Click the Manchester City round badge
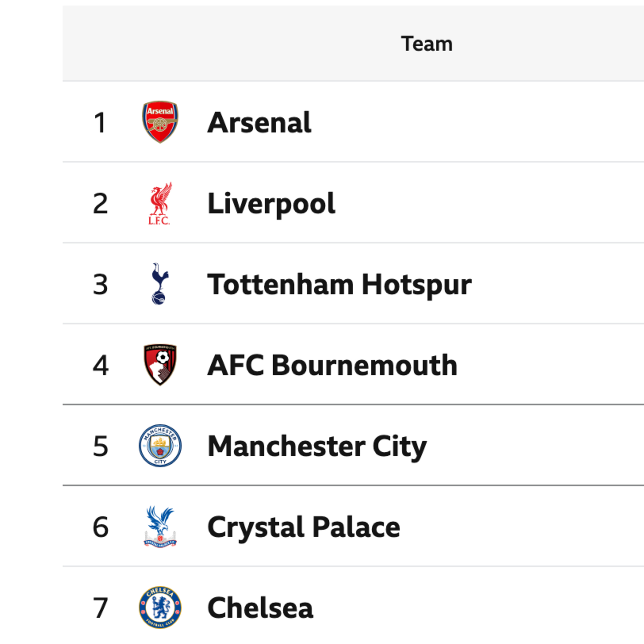The image size is (644, 644). (x=160, y=446)
